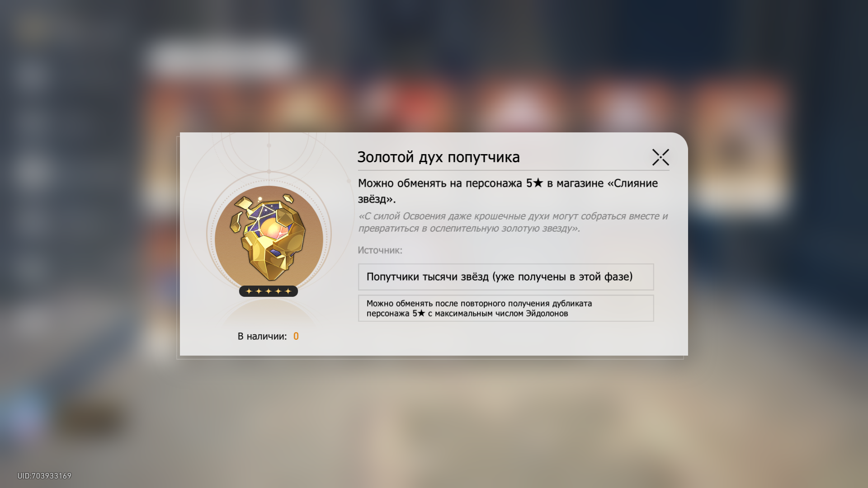Click the title Золотой дух попутчика
Screen dimensions: 868x488
point(439,157)
